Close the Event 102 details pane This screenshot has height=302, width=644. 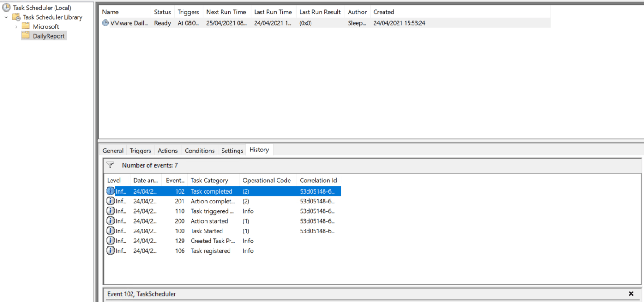tap(631, 293)
